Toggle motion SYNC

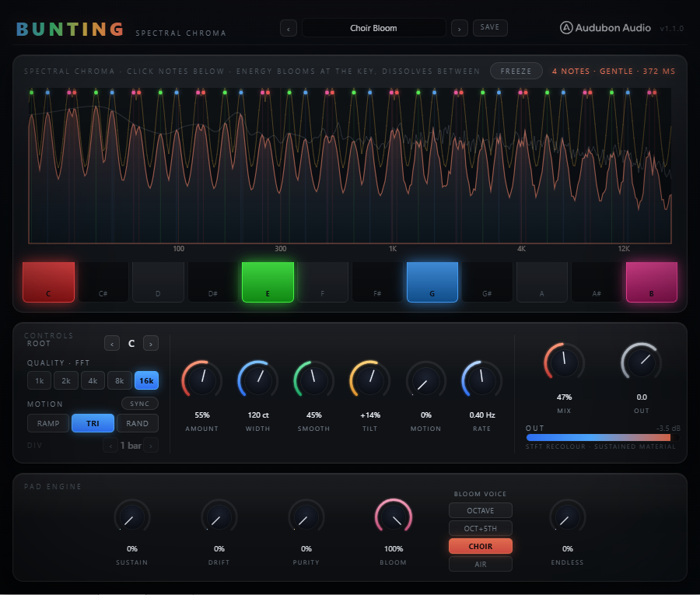point(140,404)
